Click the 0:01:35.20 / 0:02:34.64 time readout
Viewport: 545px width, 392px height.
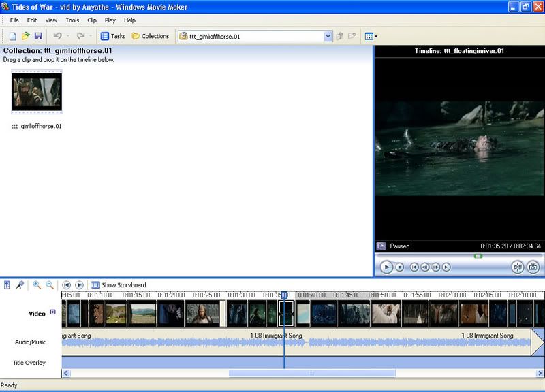click(x=510, y=246)
